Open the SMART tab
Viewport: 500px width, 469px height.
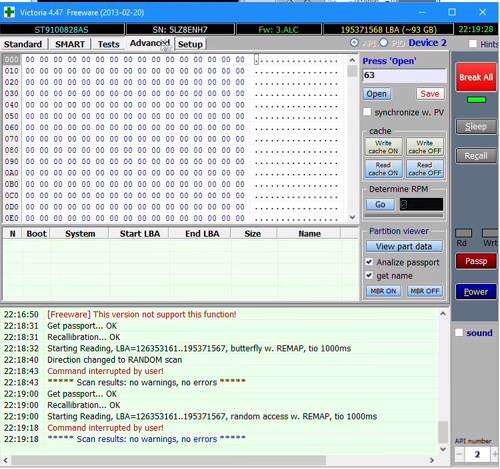pos(70,44)
